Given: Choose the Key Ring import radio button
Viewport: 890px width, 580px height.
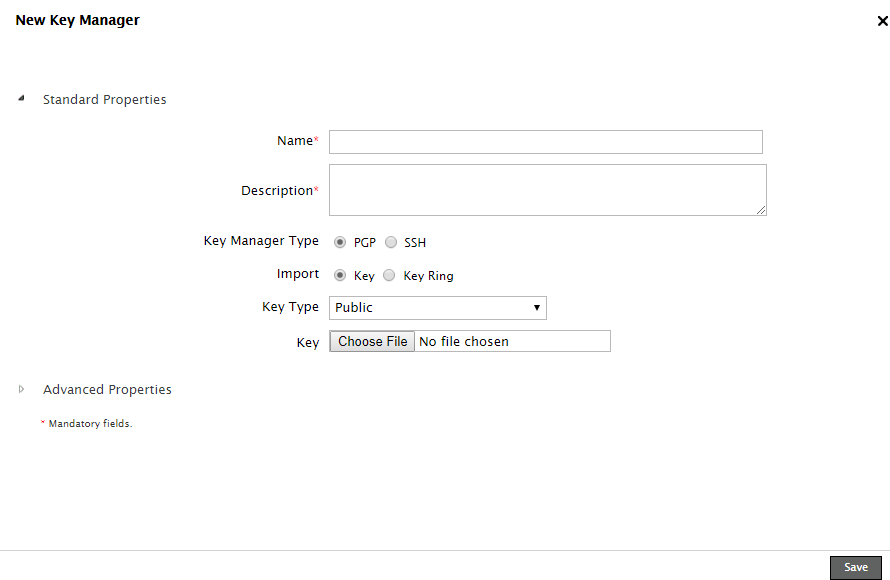Looking at the screenshot, I should click(x=390, y=275).
